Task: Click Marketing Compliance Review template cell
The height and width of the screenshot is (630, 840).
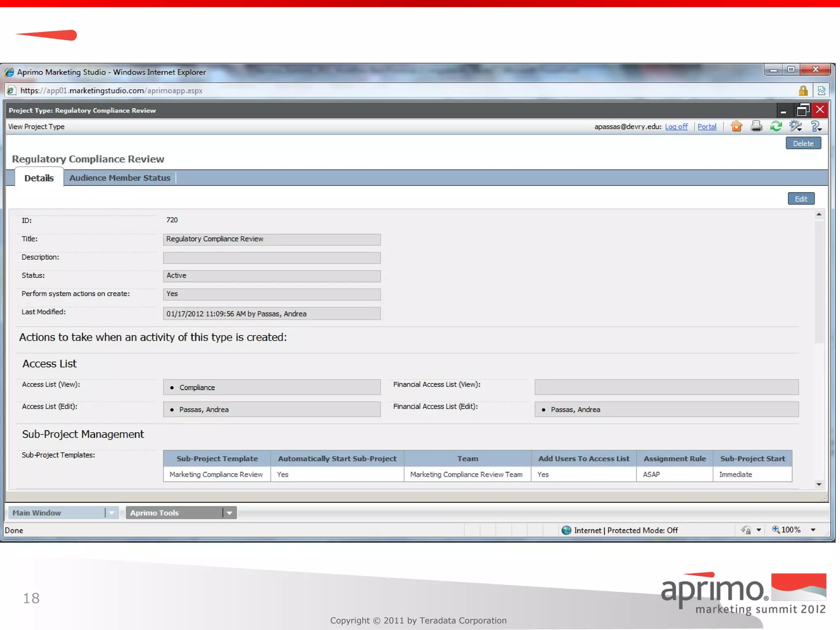Action: click(217, 475)
